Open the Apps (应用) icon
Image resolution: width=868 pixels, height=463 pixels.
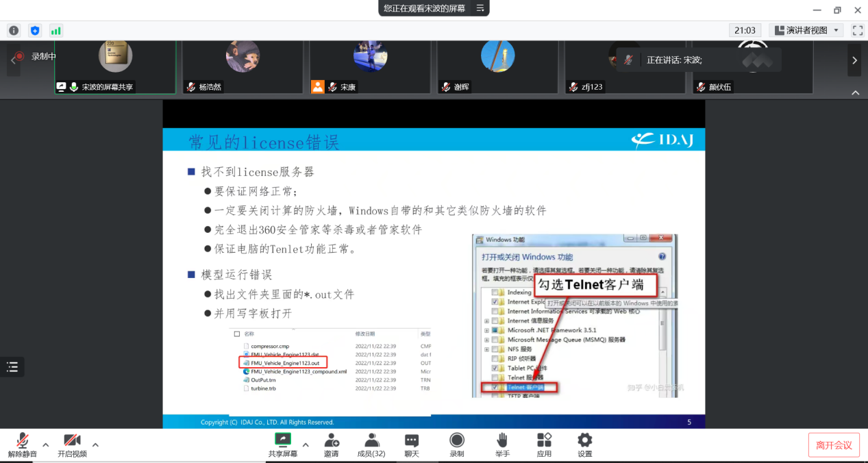point(544,445)
